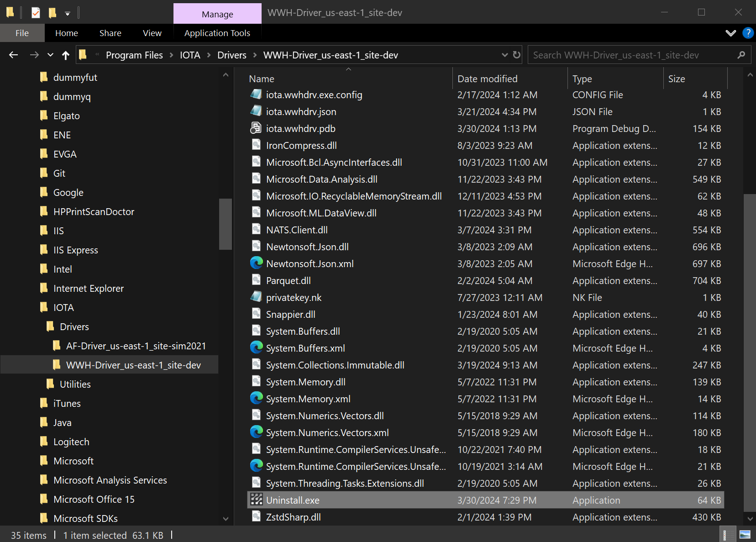
Task: Select the iota.wwhdrv.exe.config file icon
Action: [256, 95]
